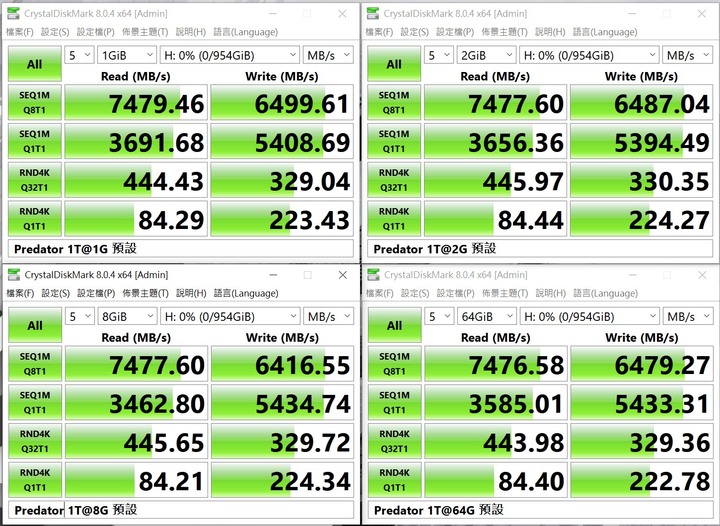Click CrystalDiskMark app icon in 1GiB window title
This screenshot has width=720, height=526.
(14, 14)
